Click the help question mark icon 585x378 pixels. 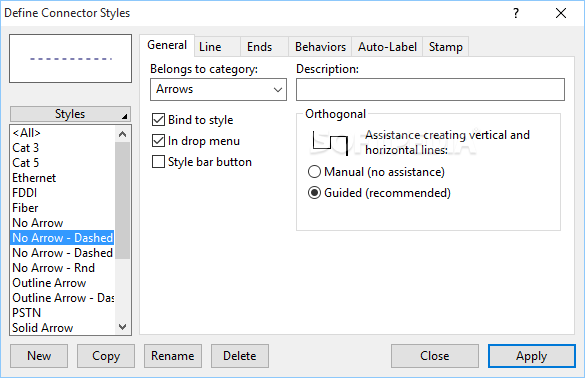coord(516,13)
